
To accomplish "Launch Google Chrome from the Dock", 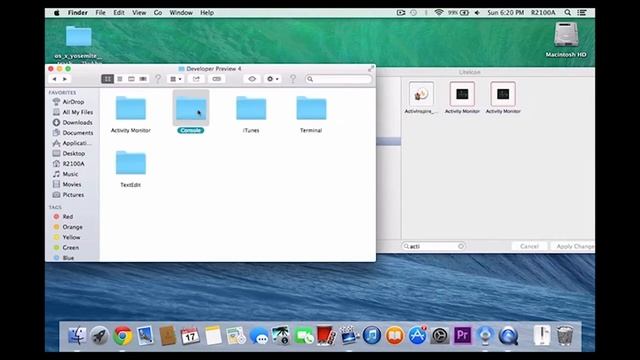I will (x=122, y=336).
